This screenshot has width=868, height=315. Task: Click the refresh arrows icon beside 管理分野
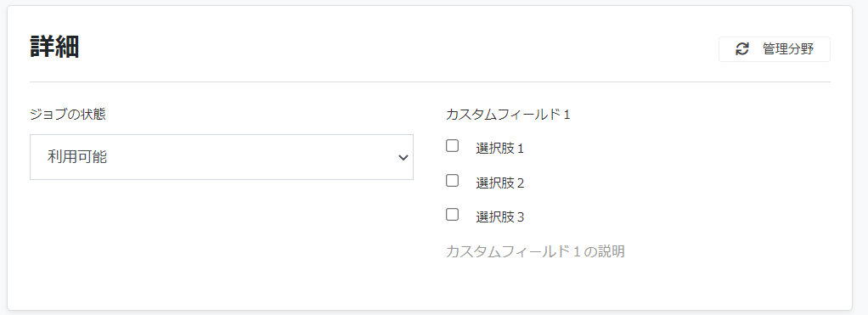click(741, 49)
